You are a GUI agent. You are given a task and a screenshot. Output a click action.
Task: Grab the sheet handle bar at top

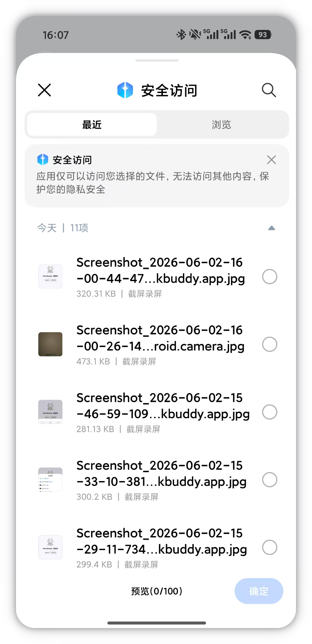tap(157, 60)
